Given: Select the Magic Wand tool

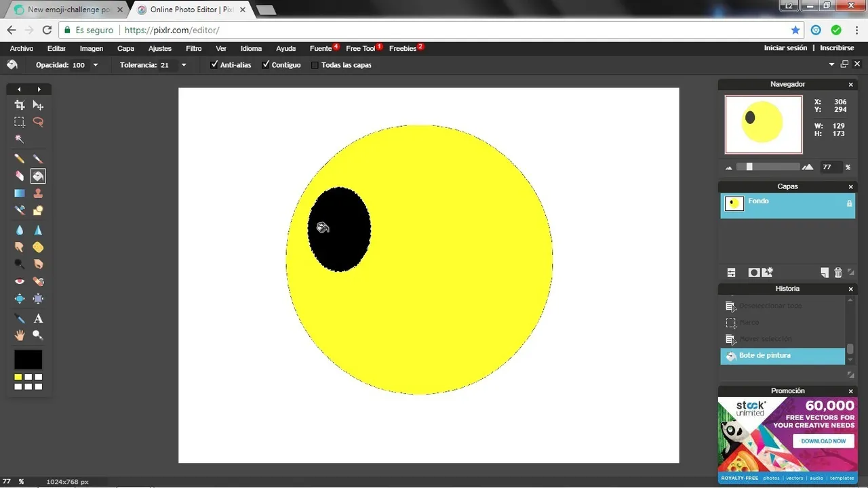Looking at the screenshot, I should tap(20, 139).
